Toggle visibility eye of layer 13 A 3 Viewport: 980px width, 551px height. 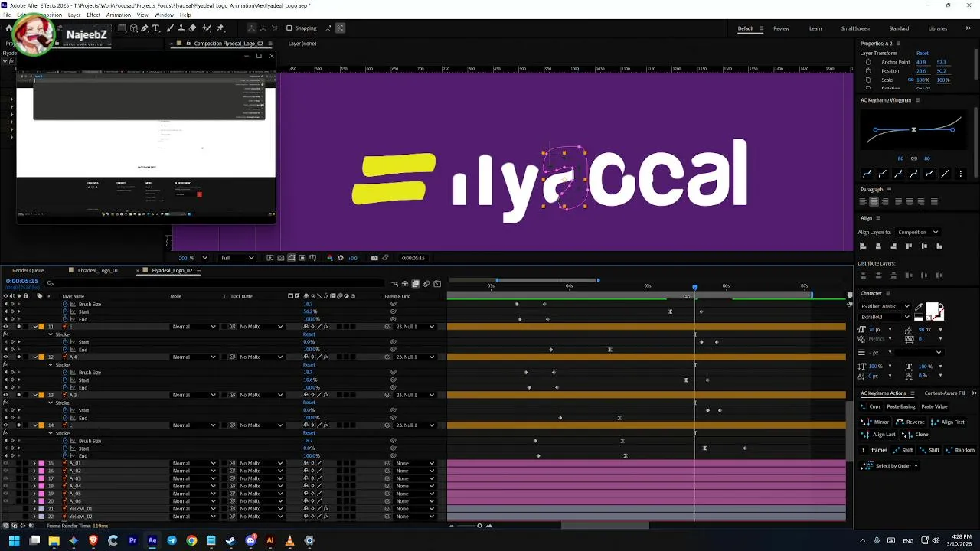click(5, 395)
